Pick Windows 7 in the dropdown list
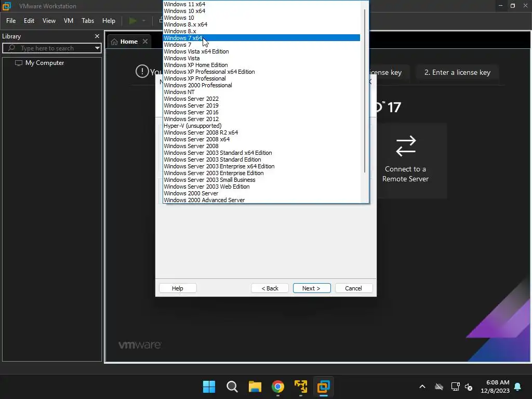Screen dimensions: 532x399 [261, 45]
